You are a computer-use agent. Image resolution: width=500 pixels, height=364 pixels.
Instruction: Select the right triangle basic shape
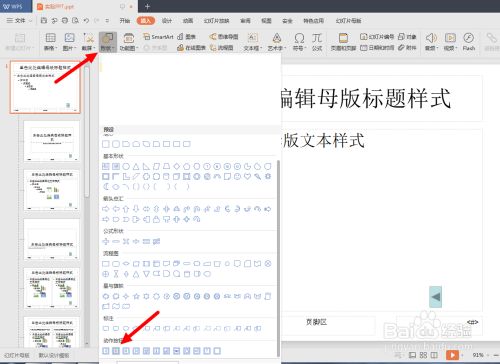(x=146, y=166)
